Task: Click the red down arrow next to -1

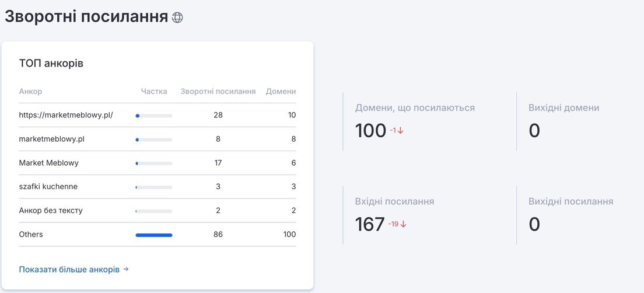Action: click(x=401, y=131)
